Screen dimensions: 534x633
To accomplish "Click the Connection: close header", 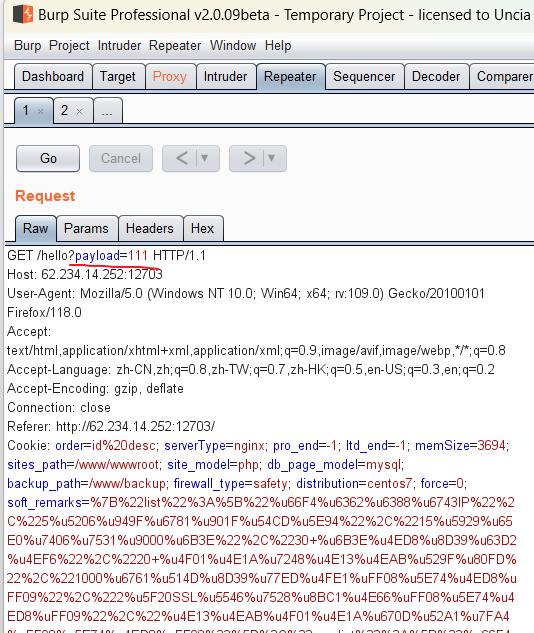I will point(59,407).
